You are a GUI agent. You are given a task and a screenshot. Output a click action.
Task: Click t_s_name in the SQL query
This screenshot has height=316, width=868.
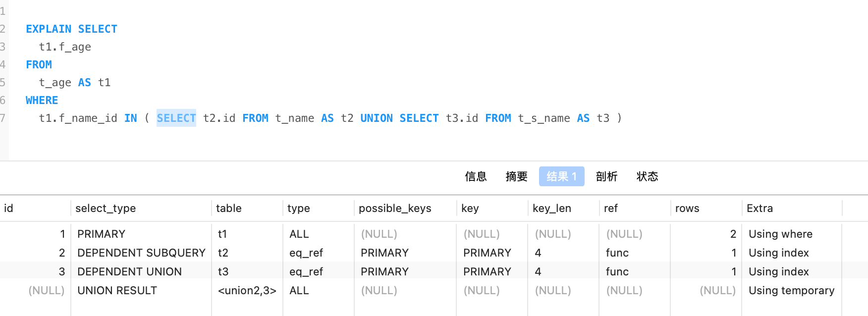544,118
